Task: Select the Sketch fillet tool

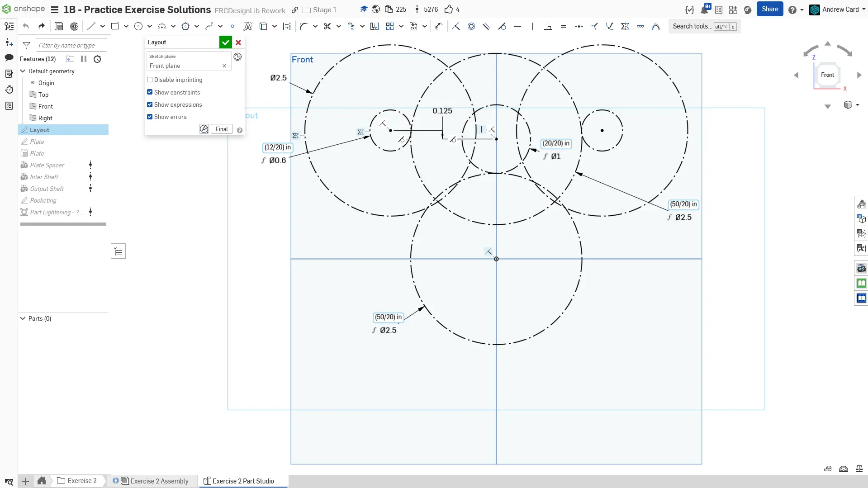Action: click(304, 26)
